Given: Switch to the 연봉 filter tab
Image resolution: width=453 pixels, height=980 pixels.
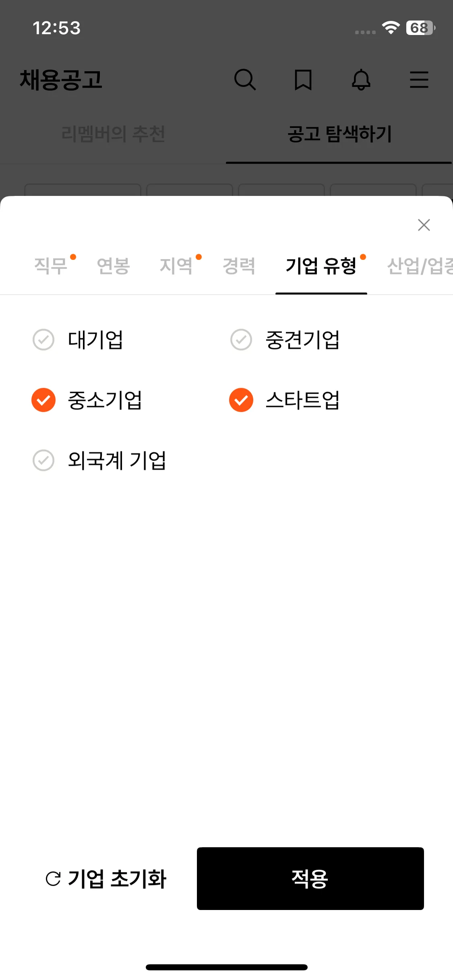Looking at the screenshot, I should point(114,266).
